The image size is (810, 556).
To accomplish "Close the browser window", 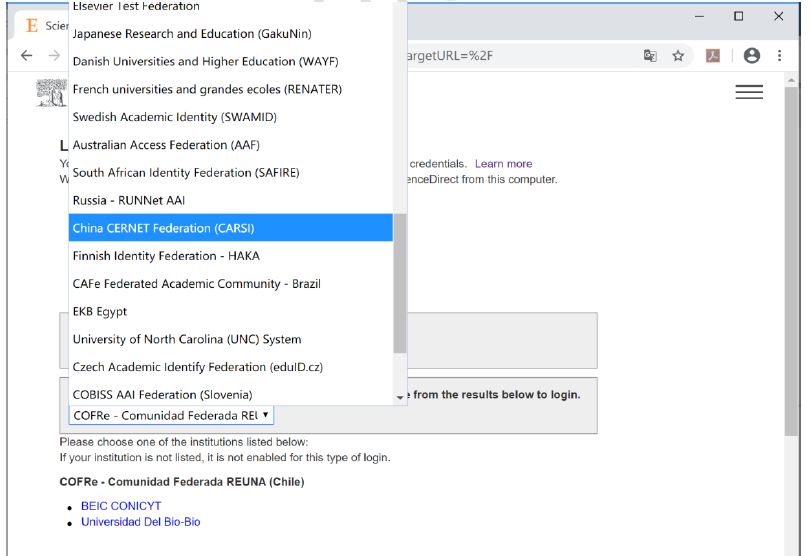I will coord(778,17).
